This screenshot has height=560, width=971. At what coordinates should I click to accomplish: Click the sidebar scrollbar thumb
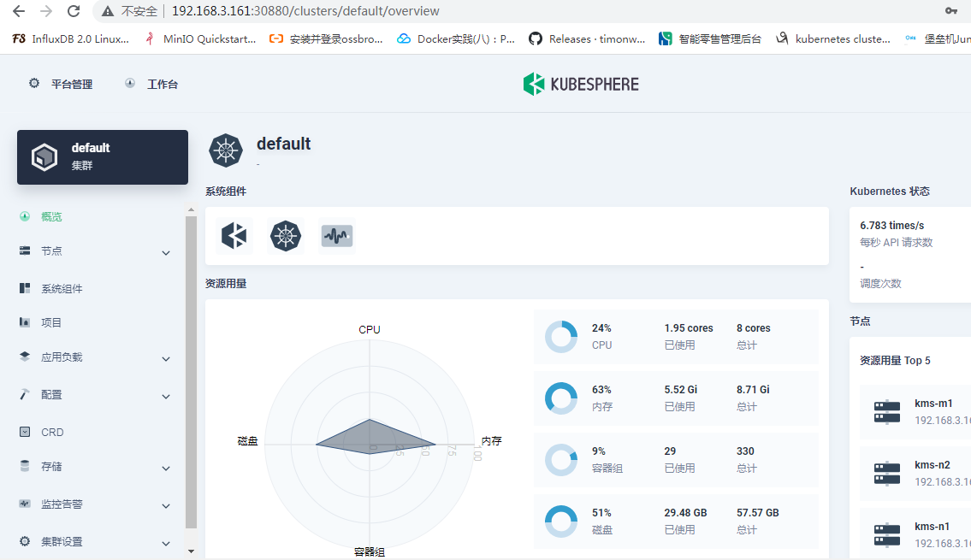pos(191,373)
